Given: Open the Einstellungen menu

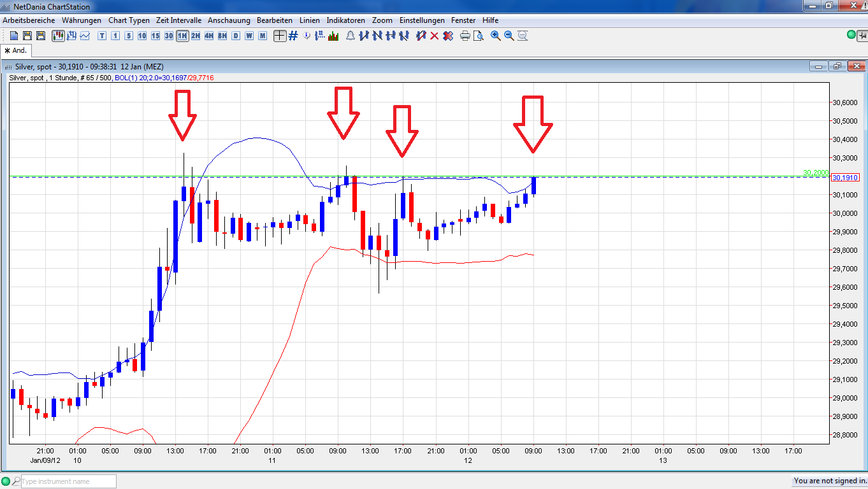Looking at the screenshot, I should pos(422,20).
